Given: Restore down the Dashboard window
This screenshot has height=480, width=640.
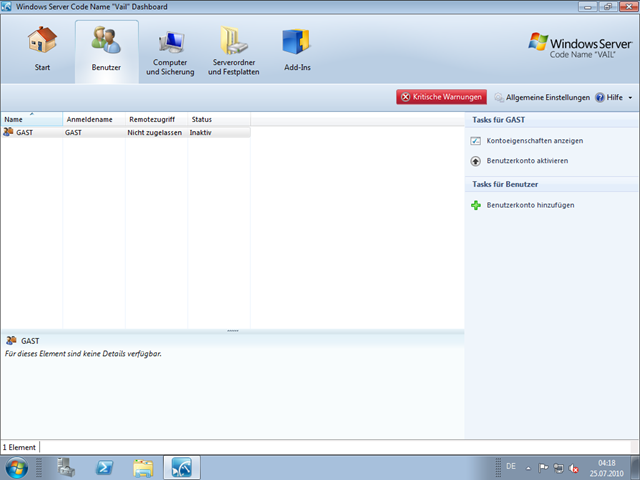Looking at the screenshot, I should [608, 7].
